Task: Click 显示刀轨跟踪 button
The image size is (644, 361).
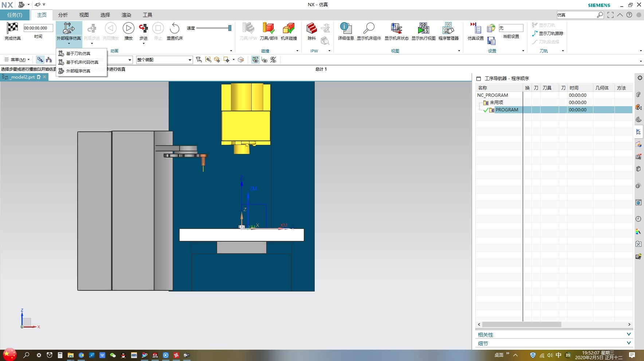Action: pos(547,33)
